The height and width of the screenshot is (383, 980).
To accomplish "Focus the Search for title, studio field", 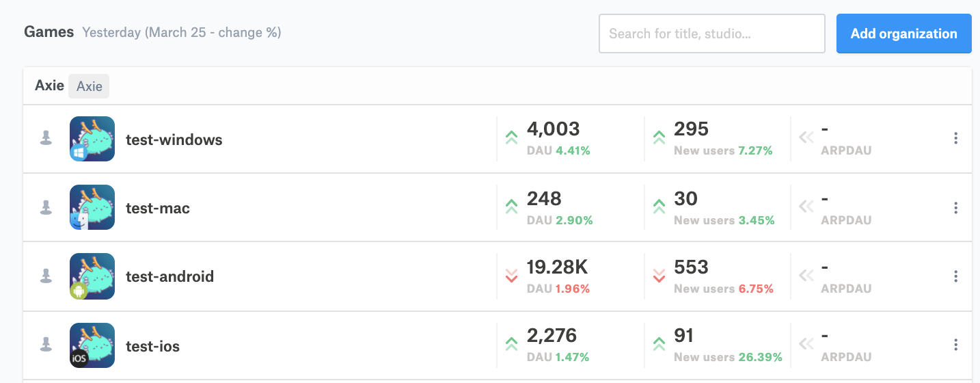I will [x=711, y=34].
